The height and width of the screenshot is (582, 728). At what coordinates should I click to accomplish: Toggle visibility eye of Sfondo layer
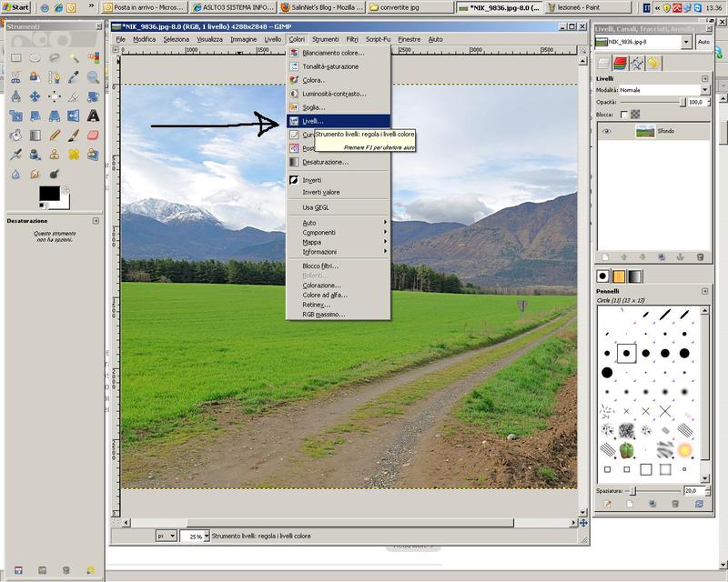[x=607, y=132]
